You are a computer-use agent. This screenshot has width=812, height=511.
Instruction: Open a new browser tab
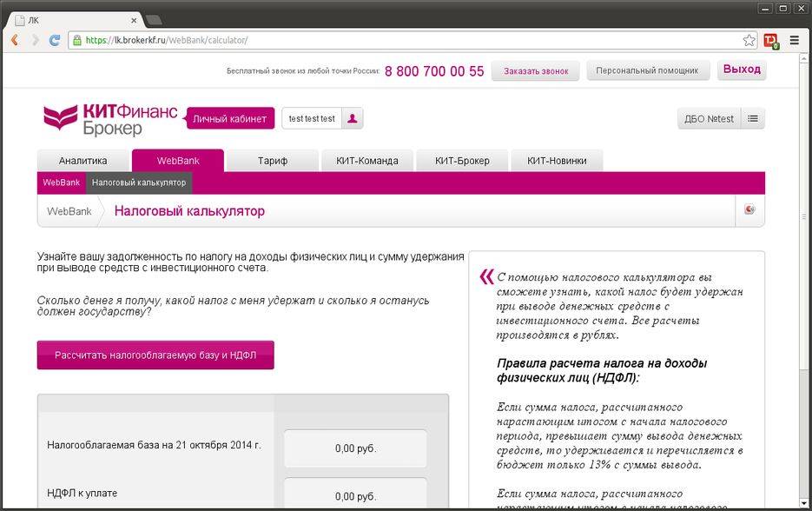(154, 20)
